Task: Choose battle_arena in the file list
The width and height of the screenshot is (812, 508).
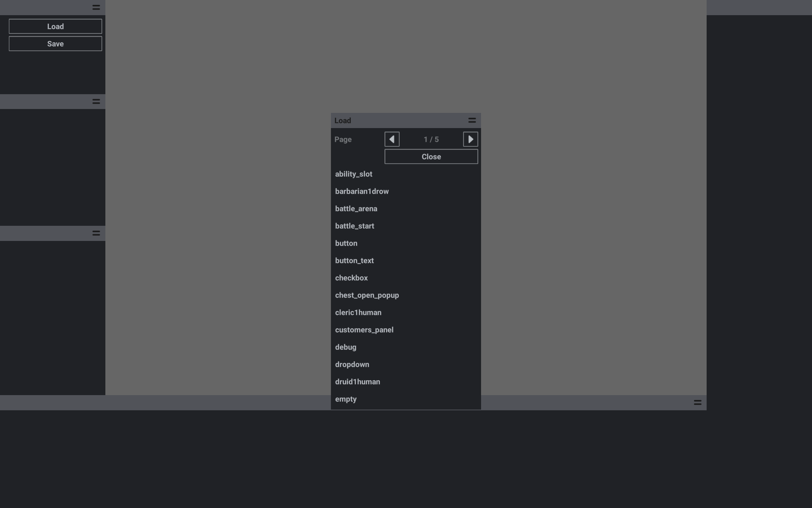Action: (356, 208)
